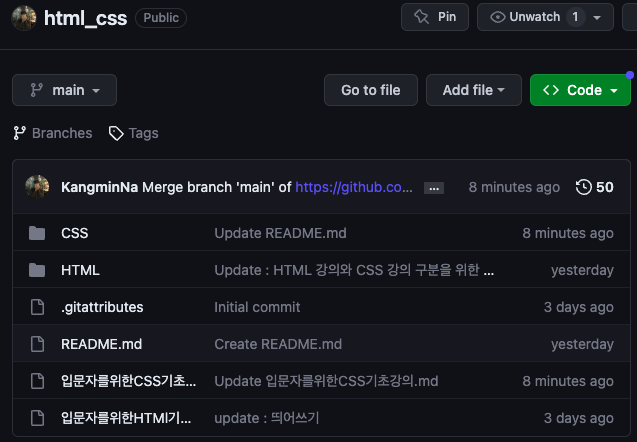This screenshot has width=637, height=442.
Task: Open the owner avatar beside html_css
Action: [24, 18]
